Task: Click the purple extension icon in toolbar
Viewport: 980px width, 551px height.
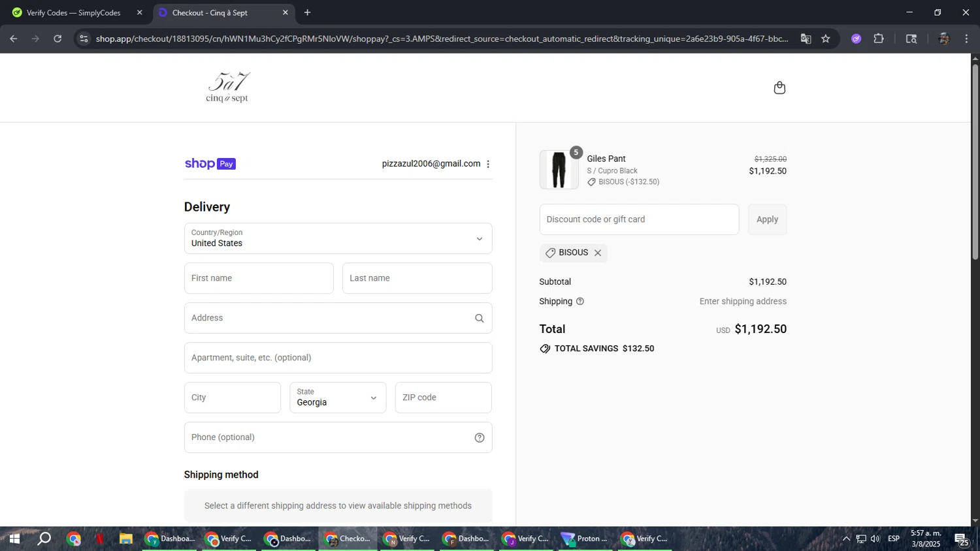Action: pos(857,39)
